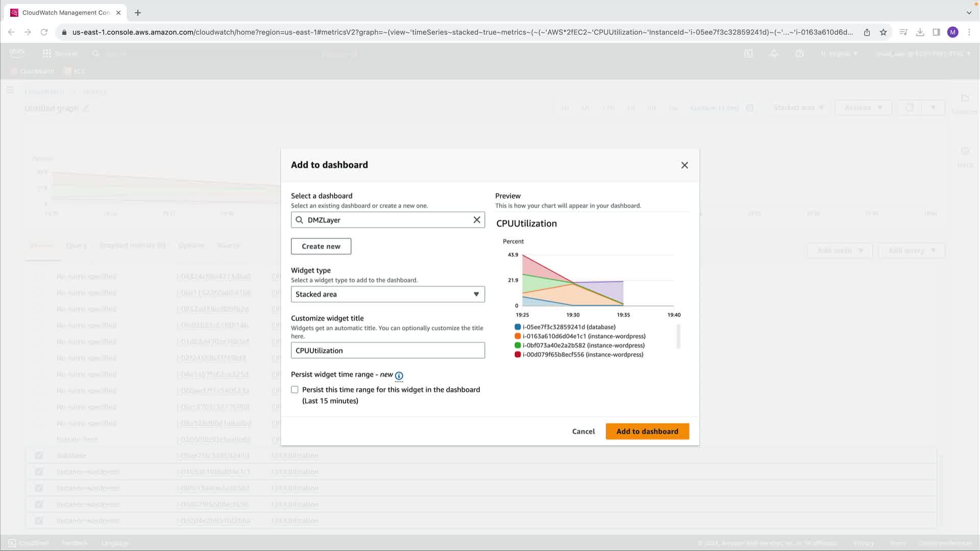Open a new browser tab
980x551 pixels.
[138, 13]
